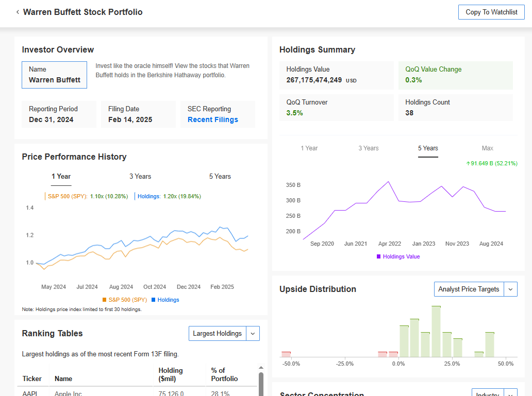The width and height of the screenshot is (532, 396).
Task: Toggle blue Holdings legend series
Action: [x=165, y=300]
